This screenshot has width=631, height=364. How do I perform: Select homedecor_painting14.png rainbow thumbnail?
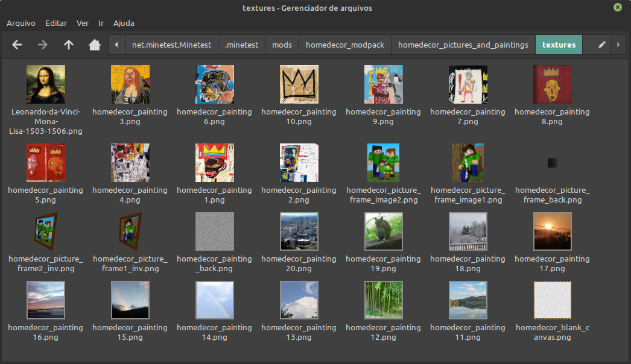click(x=215, y=300)
